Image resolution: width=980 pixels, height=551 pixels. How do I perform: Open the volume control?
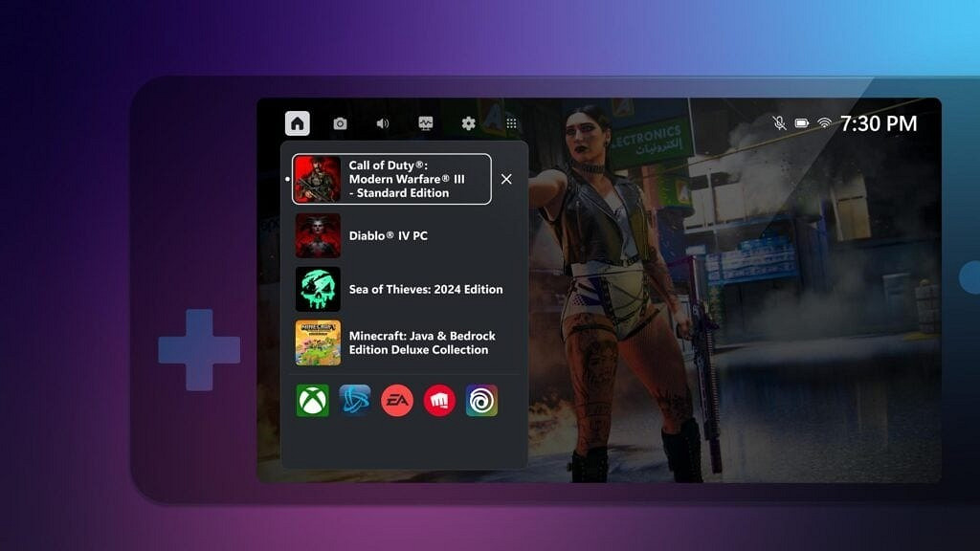tap(381, 122)
